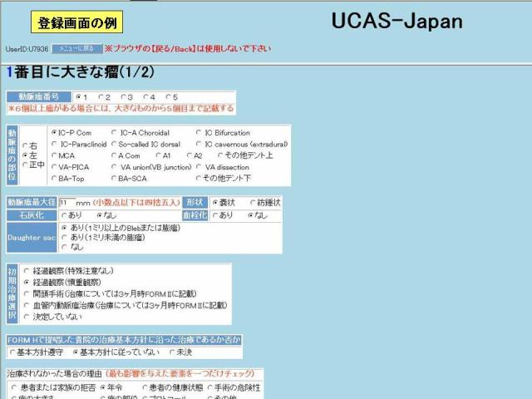Pick the MCA location option

[54, 155]
